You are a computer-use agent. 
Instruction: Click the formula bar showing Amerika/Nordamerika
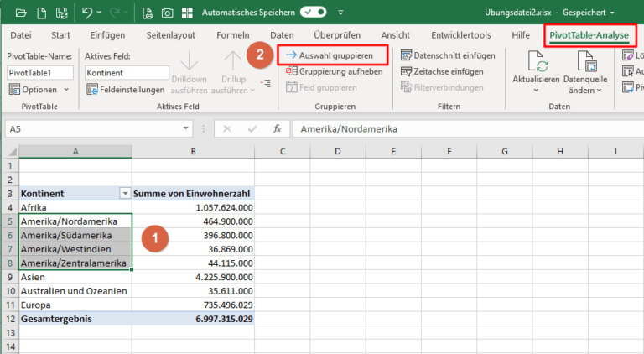click(468, 129)
